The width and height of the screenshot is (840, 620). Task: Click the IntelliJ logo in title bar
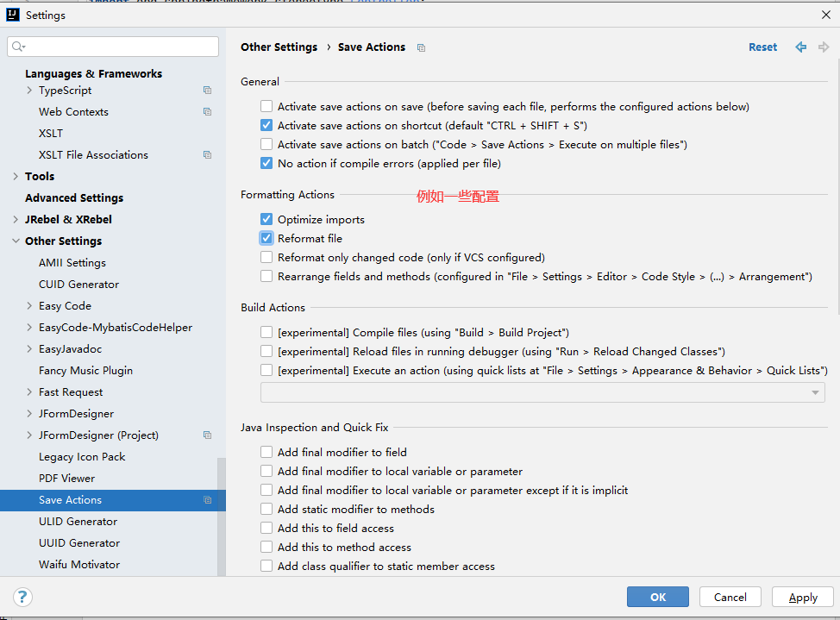click(13, 15)
